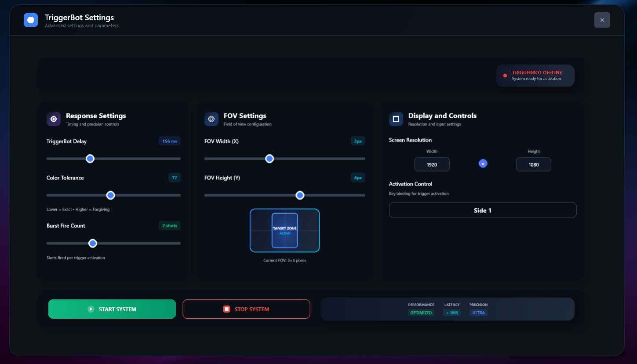Click the Display and Controls panel icon
Screen dimensions: 637x364
click(x=395, y=119)
